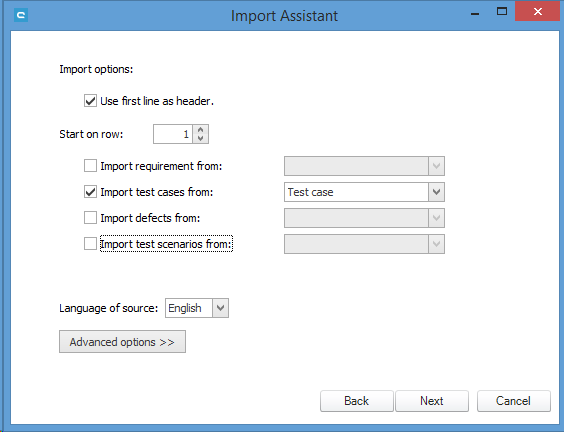The height and width of the screenshot is (432, 564).
Task: Uncheck Use first line as header
Action: click(90, 101)
